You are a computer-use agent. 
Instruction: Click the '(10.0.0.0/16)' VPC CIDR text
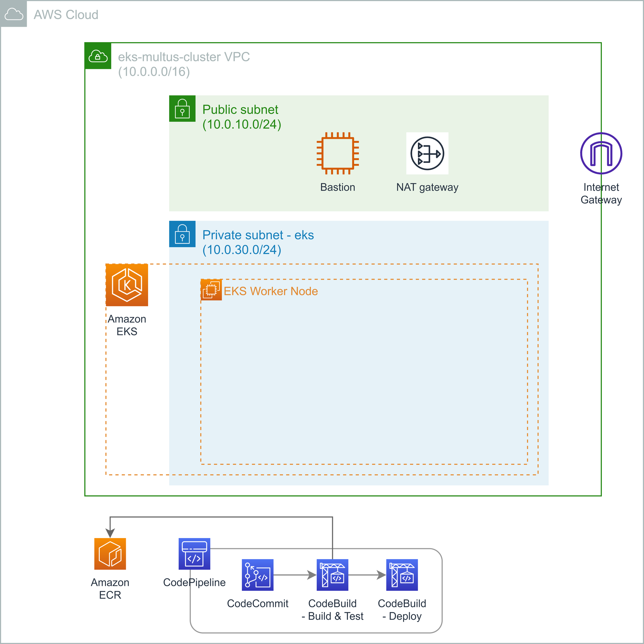coord(154,72)
